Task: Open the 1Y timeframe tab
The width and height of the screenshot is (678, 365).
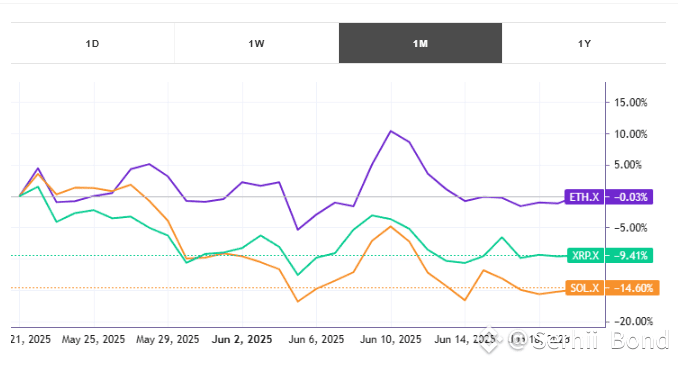Action: coord(584,43)
